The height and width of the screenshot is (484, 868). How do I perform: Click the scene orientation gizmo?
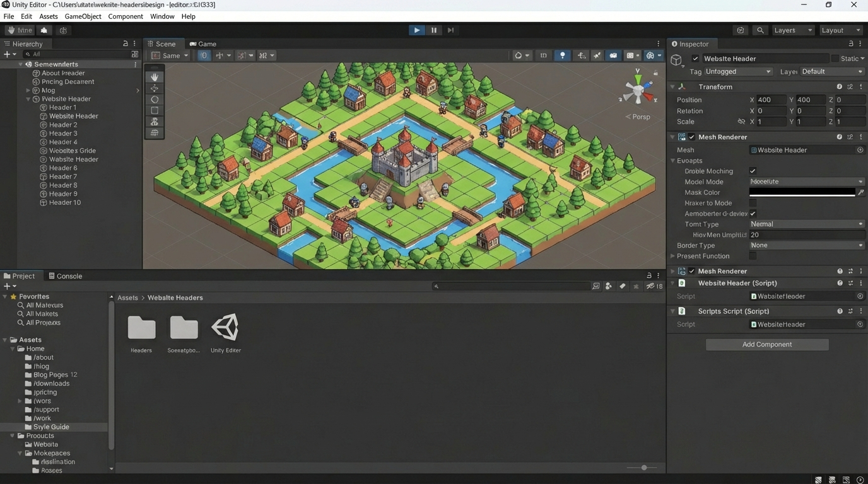(638, 90)
